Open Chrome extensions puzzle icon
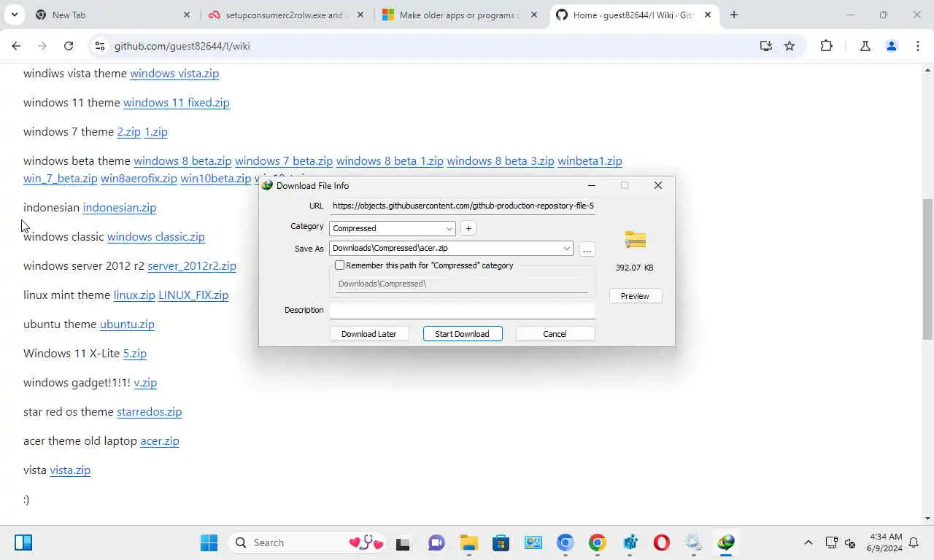 pyautogui.click(x=826, y=46)
